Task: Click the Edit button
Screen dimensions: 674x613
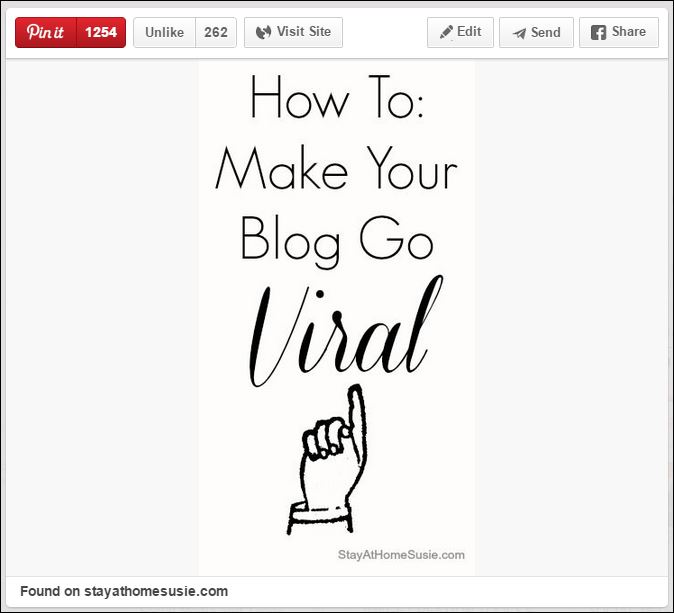Action: pos(460,32)
